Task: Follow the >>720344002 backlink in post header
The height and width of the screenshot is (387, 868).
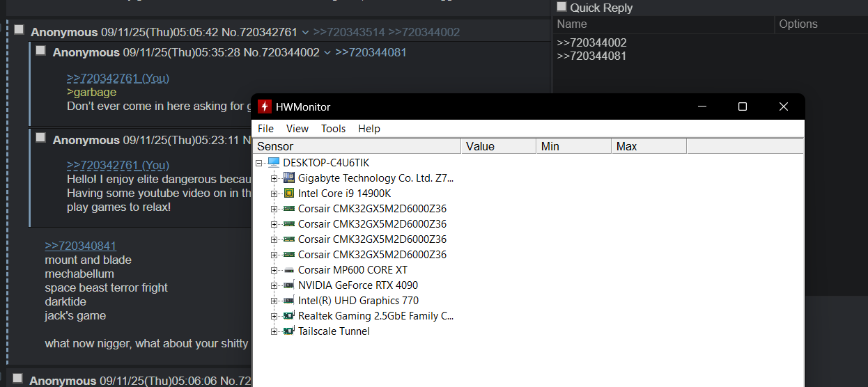Action: coord(424,32)
